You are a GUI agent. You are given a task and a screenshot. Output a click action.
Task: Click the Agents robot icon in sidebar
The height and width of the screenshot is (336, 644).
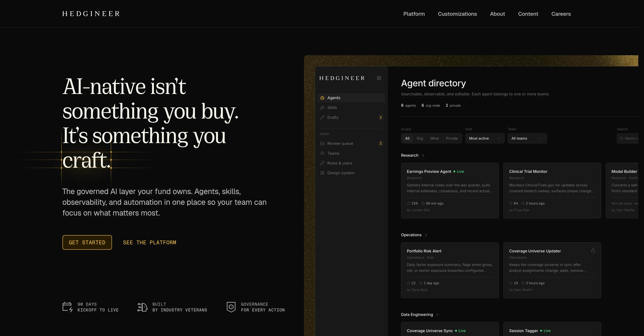[x=322, y=98]
